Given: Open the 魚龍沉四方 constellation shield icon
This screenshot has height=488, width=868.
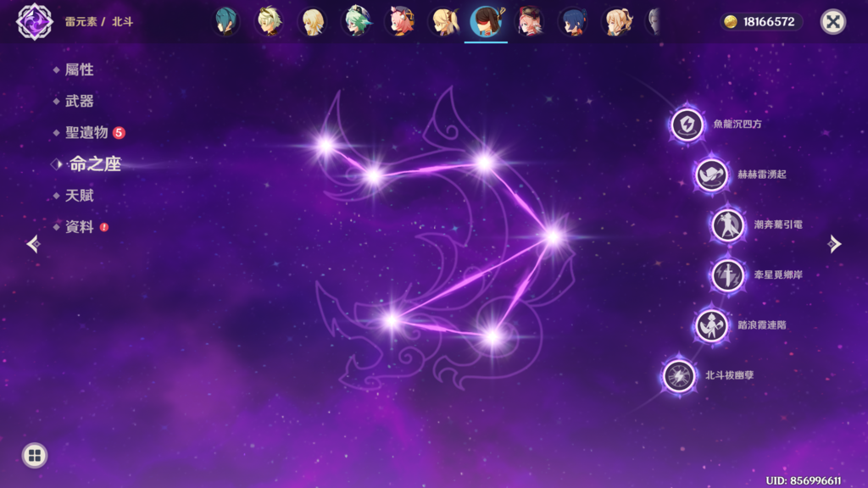Looking at the screenshot, I should 687,124.
